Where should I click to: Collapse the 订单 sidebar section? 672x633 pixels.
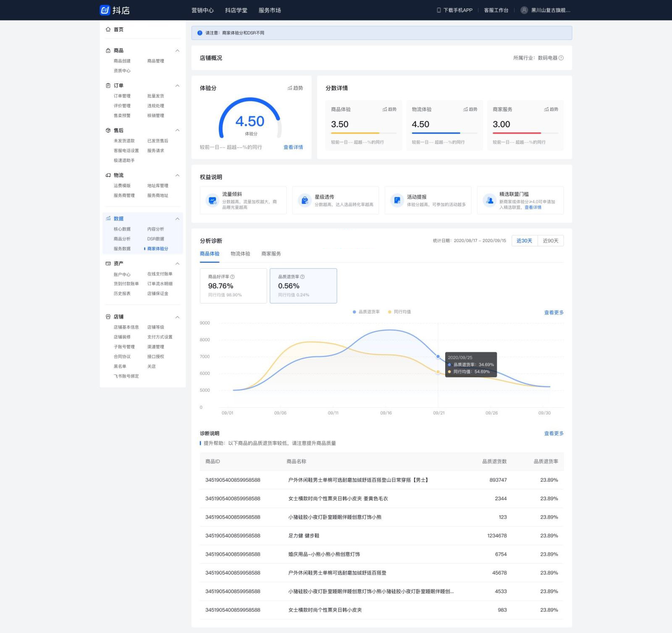[x=177, y=86]
